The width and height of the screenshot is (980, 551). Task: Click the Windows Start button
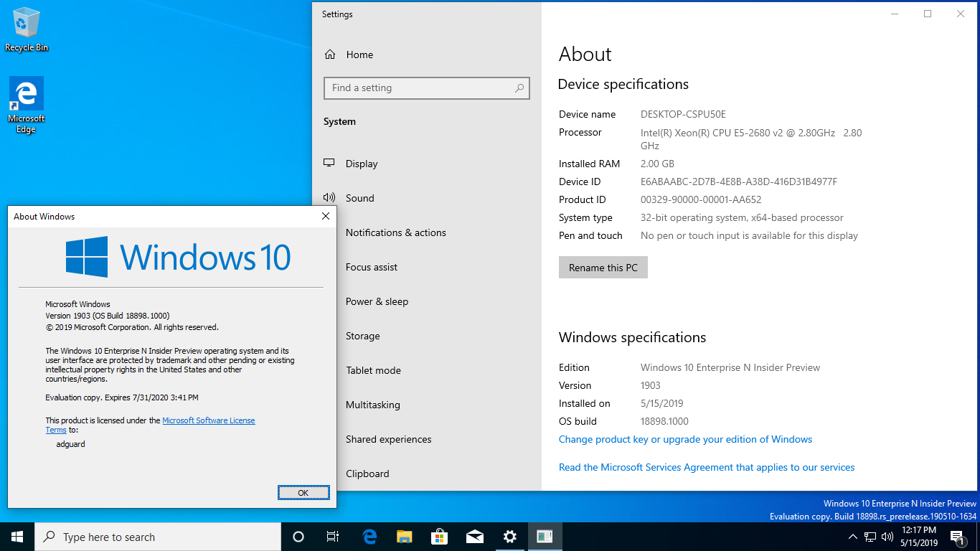(17, 537)
